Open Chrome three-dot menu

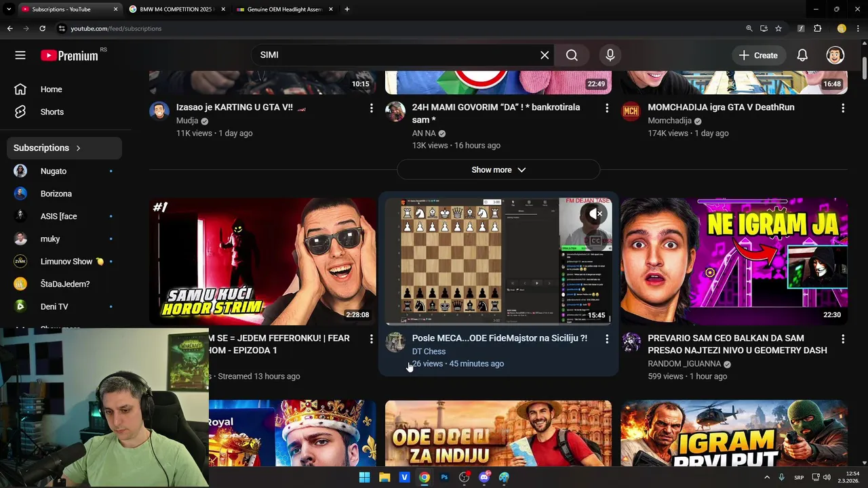858,28
